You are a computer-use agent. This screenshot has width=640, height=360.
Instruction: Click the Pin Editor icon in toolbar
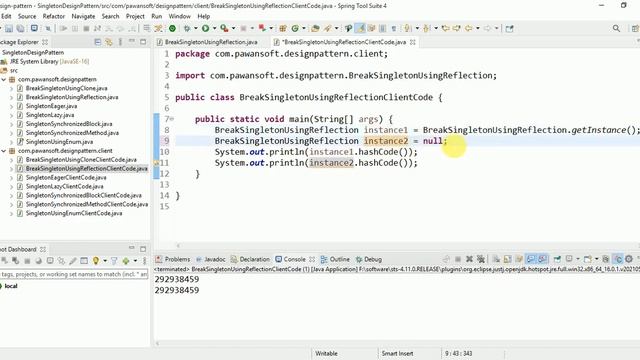pyautogui.click(x=509, y=28)
